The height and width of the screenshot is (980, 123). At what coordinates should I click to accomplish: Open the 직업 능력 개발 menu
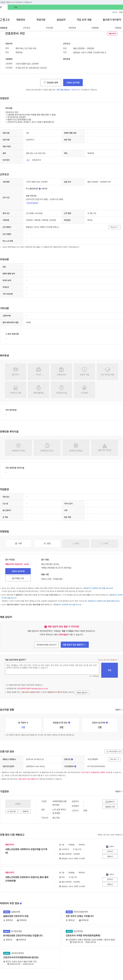[x=84, y=20]
